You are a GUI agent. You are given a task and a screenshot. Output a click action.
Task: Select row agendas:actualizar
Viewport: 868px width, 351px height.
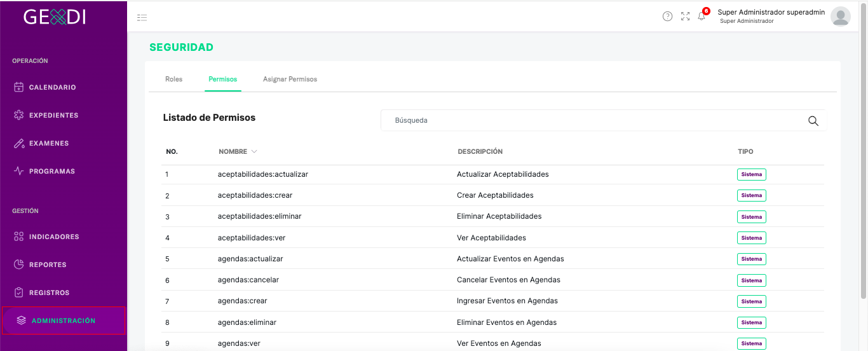pos(492,259)
